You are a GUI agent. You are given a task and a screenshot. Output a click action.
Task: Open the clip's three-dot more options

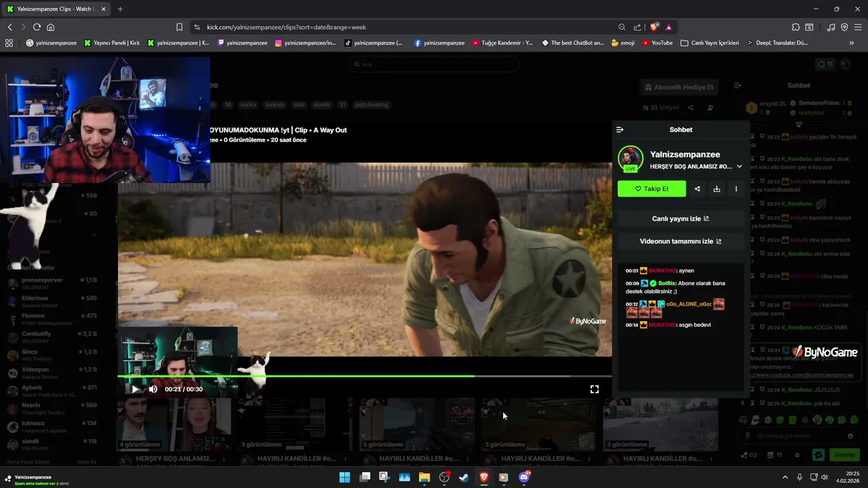pyautogui.click(x=736, y=189)
